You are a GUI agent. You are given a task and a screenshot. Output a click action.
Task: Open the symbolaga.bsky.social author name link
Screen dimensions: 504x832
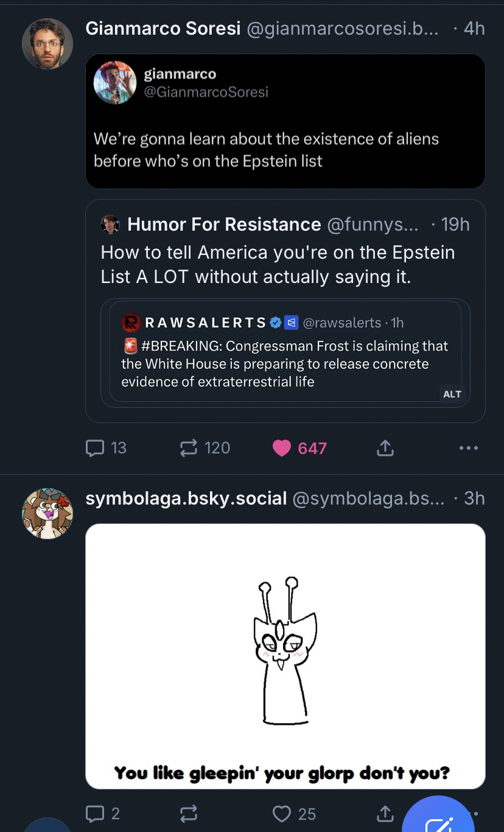(186, 498)
